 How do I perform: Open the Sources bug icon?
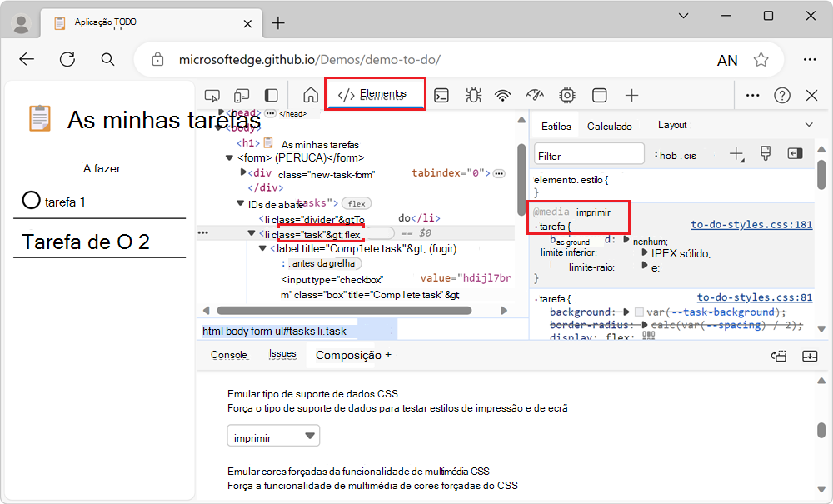[x=473, y=96]
